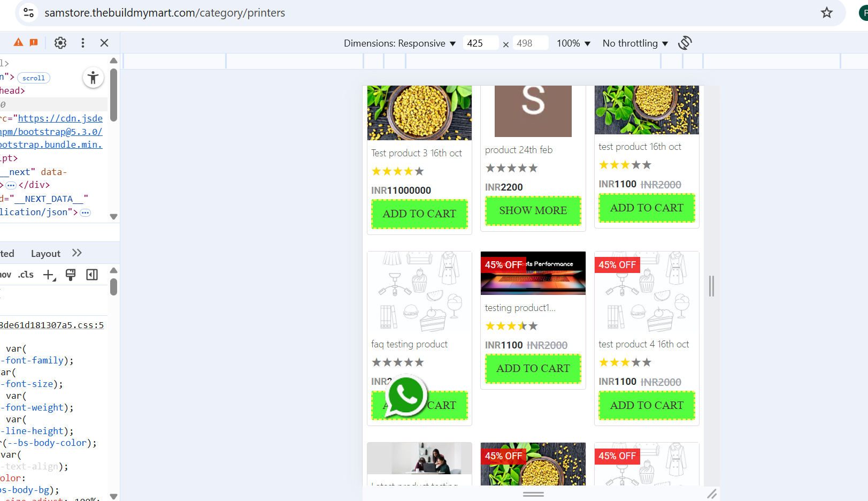
Task: Click the scroll badge in Elements
Action: pyautogui.click(x=34, y=78)
